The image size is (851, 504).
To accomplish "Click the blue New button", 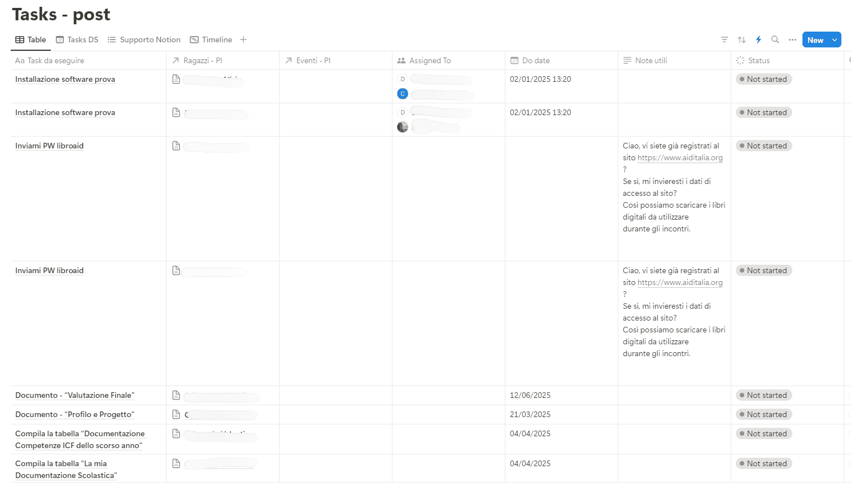I will 815,40.
